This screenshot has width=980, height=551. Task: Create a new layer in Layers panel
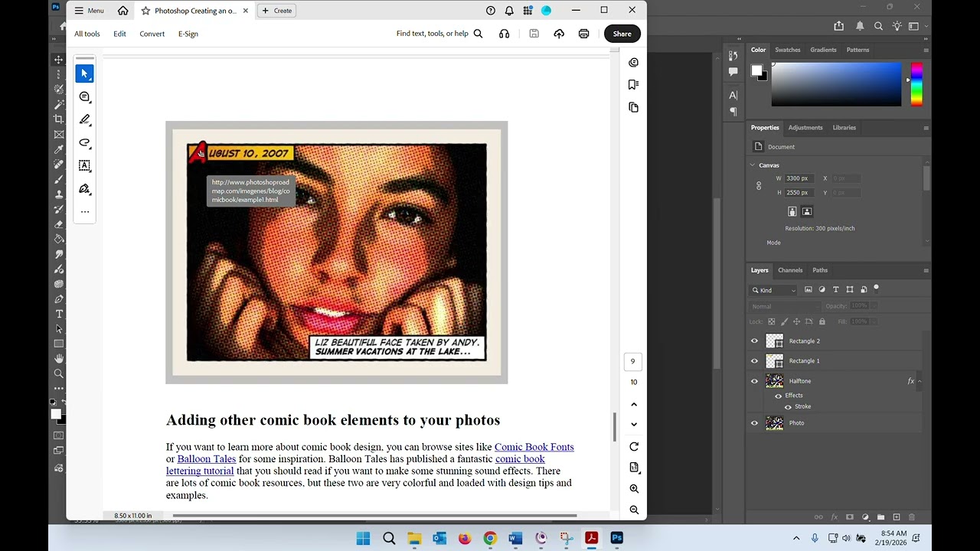(x=897, y=517)
